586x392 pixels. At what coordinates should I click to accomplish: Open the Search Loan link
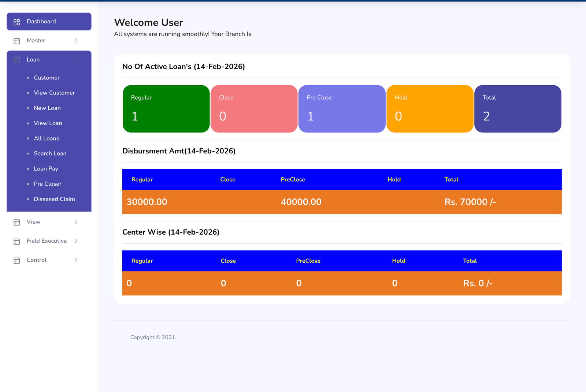(50, 154)
